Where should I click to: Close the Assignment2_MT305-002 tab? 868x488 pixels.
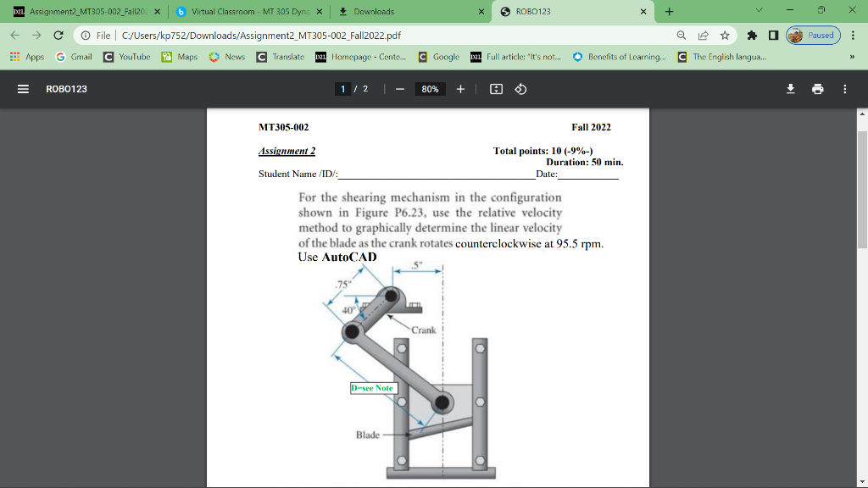point(157,12)
